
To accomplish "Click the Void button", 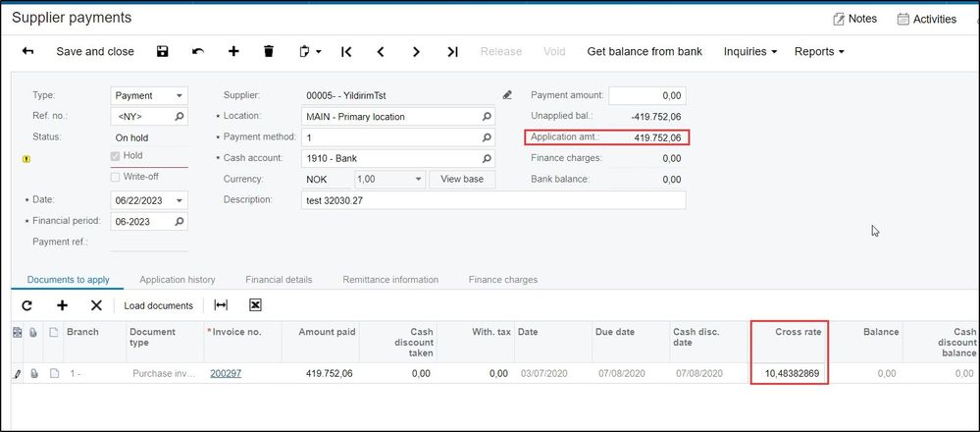I will tap(553, 51).
